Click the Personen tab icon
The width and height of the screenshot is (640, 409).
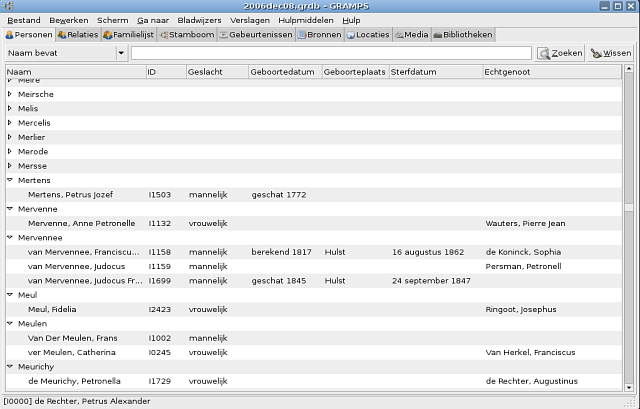[10, 35]
